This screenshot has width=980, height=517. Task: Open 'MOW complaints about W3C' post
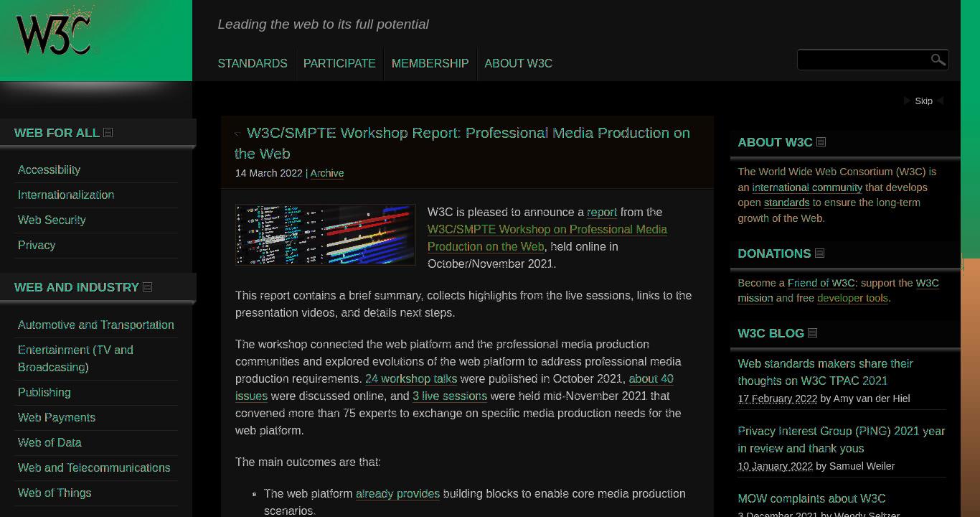(x=811, y=499)
